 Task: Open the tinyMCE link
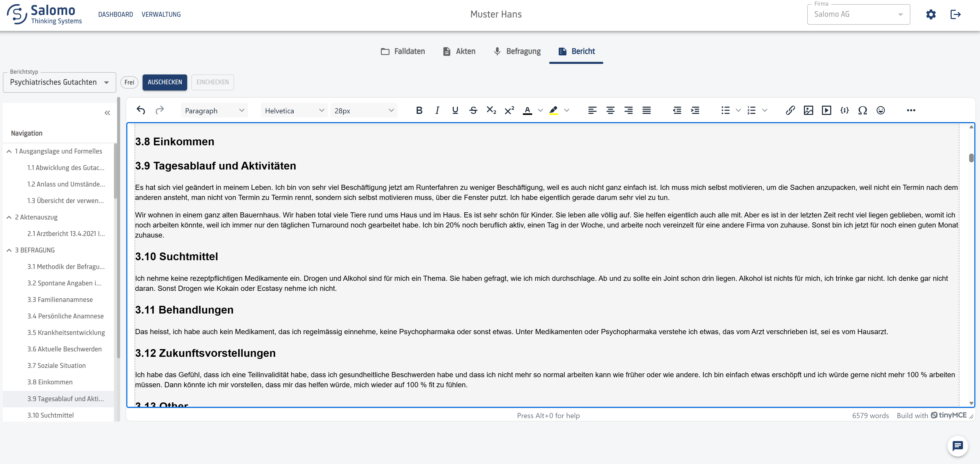[949, 415]
